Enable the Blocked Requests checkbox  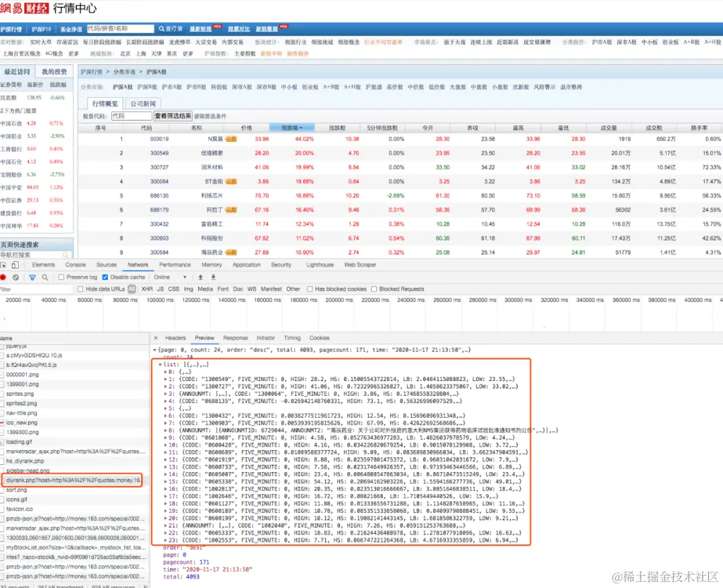coord(374,289)
